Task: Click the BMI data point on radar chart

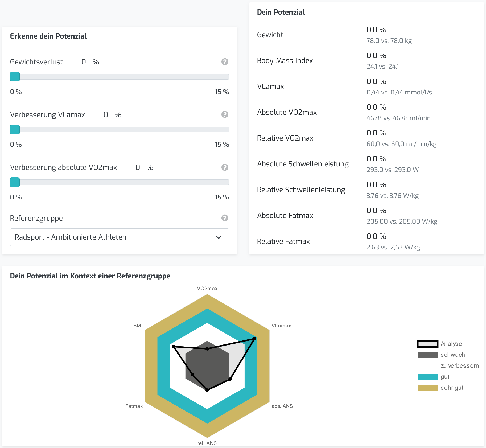Action: point(174,347)
